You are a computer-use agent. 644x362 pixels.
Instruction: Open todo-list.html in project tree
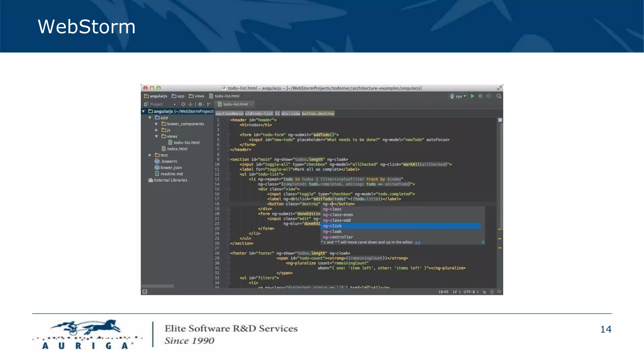184,143
